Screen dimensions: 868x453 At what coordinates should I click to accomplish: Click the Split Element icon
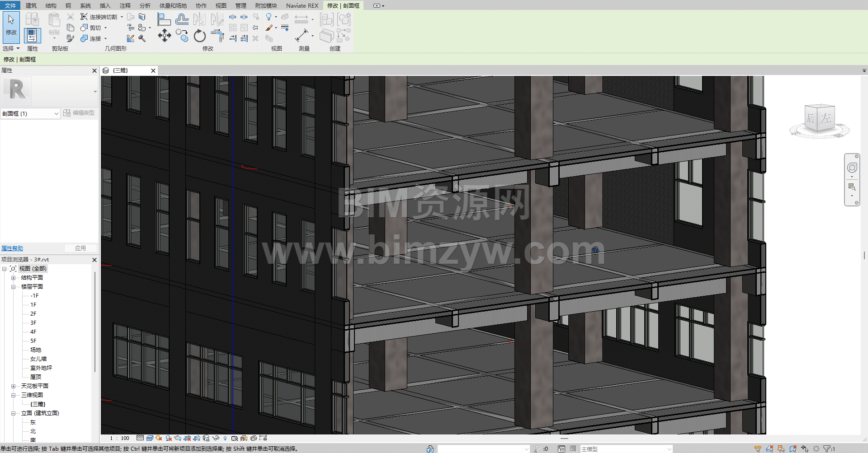232,17
